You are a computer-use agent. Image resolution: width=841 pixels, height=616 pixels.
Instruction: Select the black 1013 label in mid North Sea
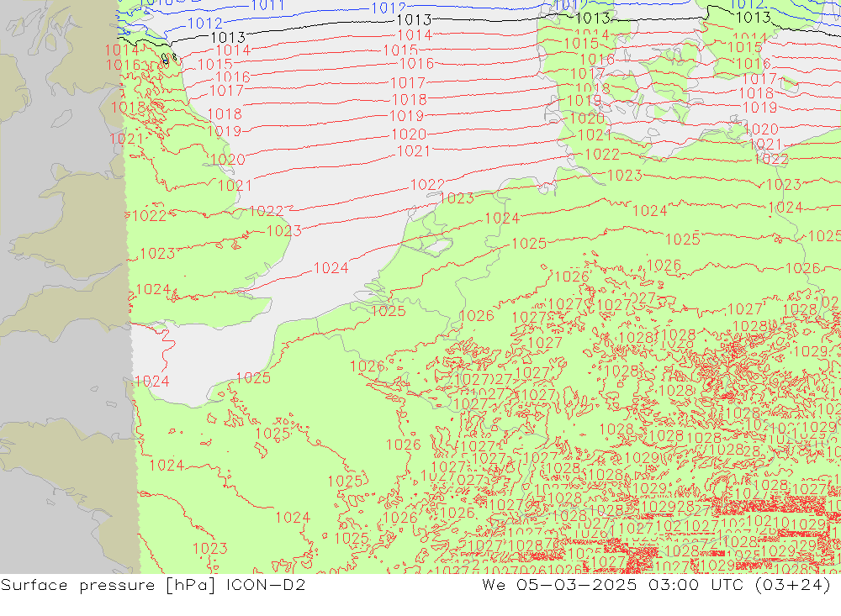pyautogui.click(x=414, y=20)
